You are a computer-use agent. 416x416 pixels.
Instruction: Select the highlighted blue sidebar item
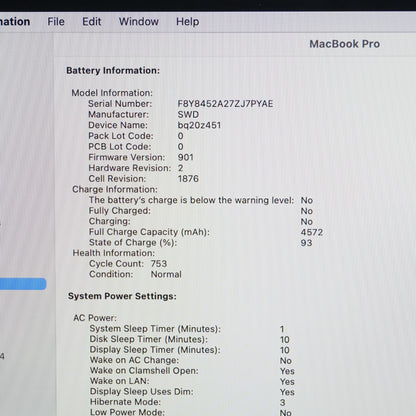pos(23,284)
